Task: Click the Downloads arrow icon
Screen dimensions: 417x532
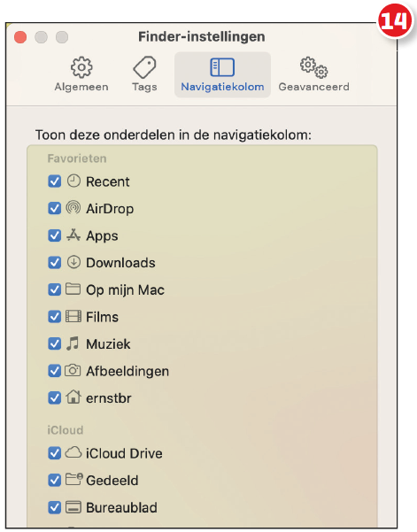Action: click(73, 262)
